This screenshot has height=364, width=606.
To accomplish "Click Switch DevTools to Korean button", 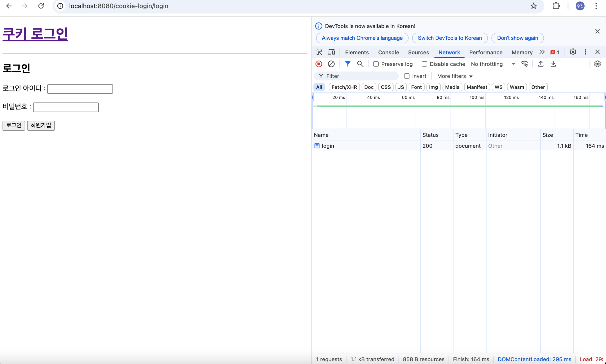I will (x=450, y=38).
